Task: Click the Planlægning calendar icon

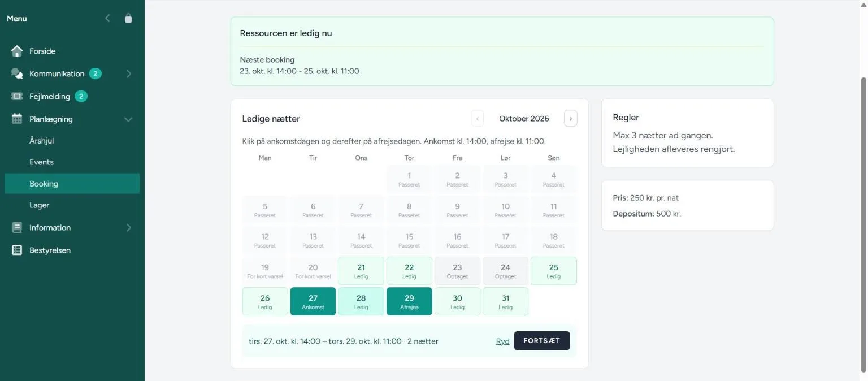Action: [17, 119]
